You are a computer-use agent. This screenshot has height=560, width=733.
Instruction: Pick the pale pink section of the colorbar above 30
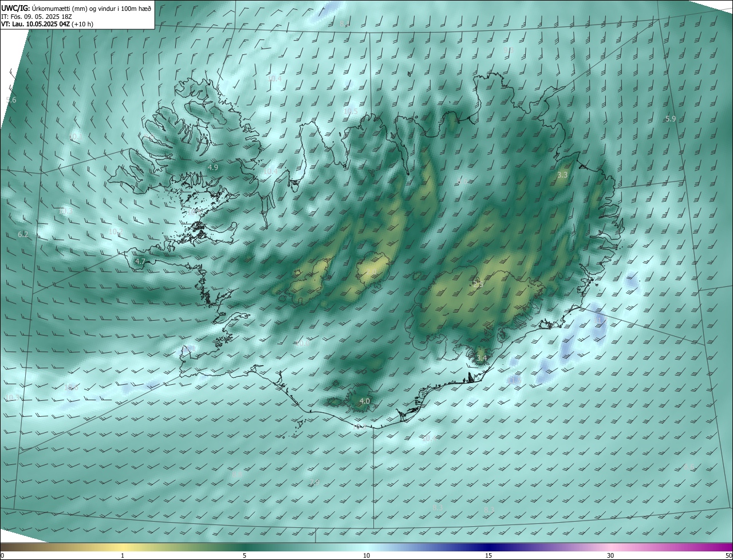point(610,547)
